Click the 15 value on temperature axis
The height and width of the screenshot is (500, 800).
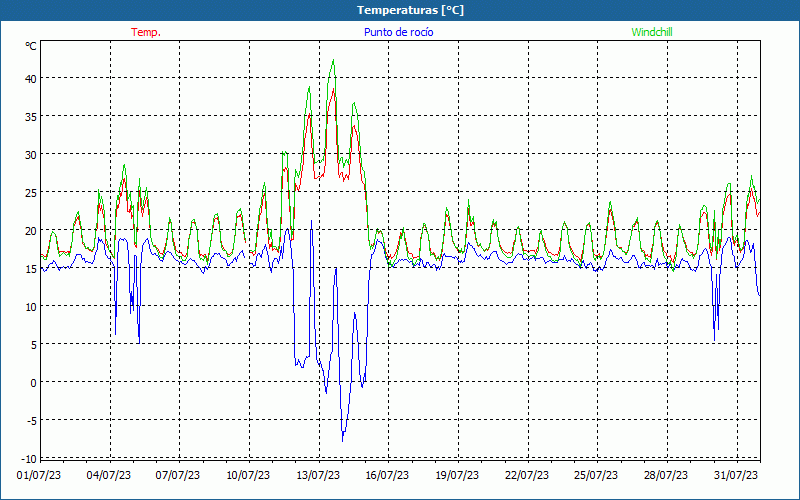click(x=31, y=268)
